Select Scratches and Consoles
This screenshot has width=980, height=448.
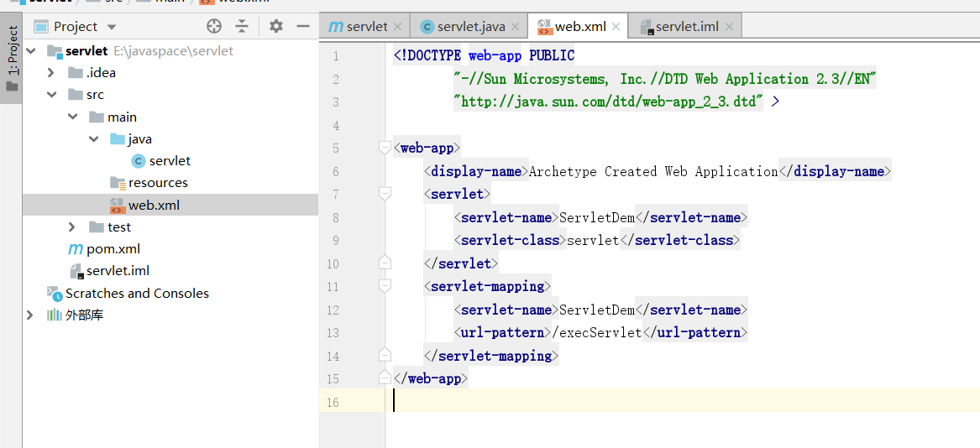click(137, 293)
